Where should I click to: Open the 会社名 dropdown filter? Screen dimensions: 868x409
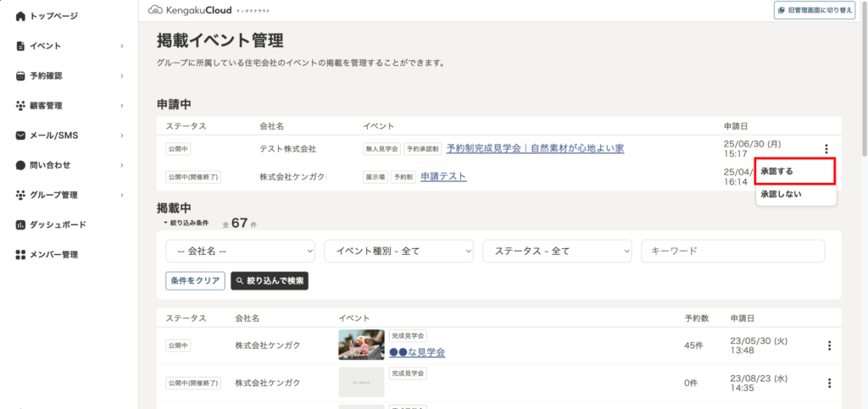pyautogui.click(x=240, y=251)
